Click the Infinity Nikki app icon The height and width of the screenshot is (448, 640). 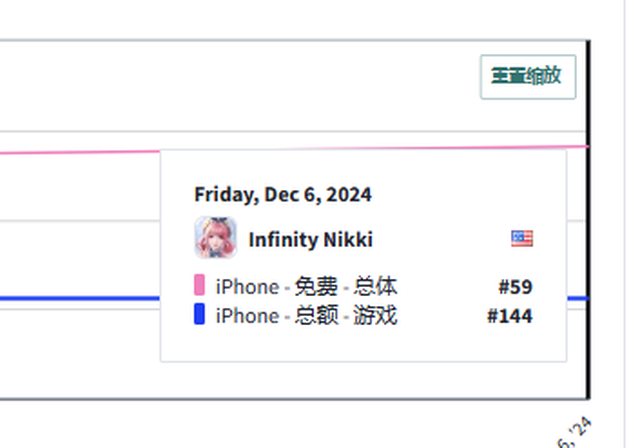(215, 238)
